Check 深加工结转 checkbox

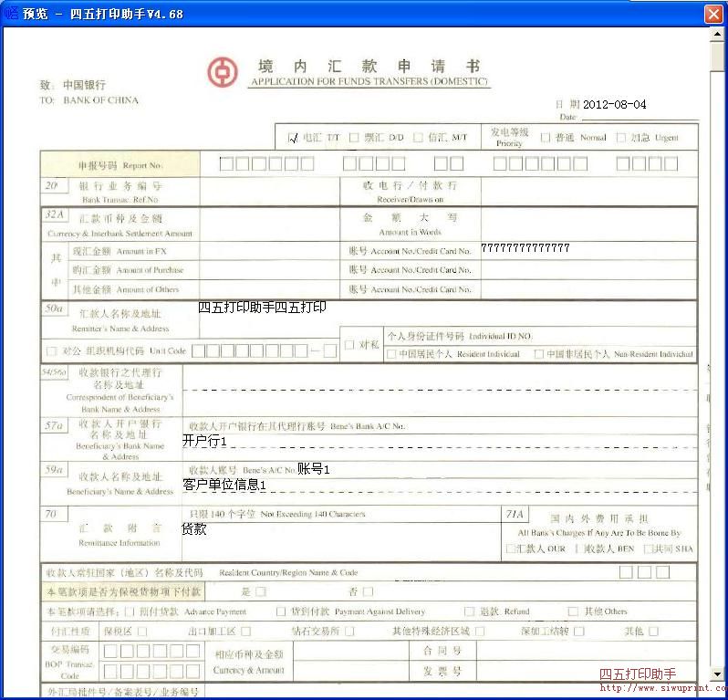coord(579,632)
